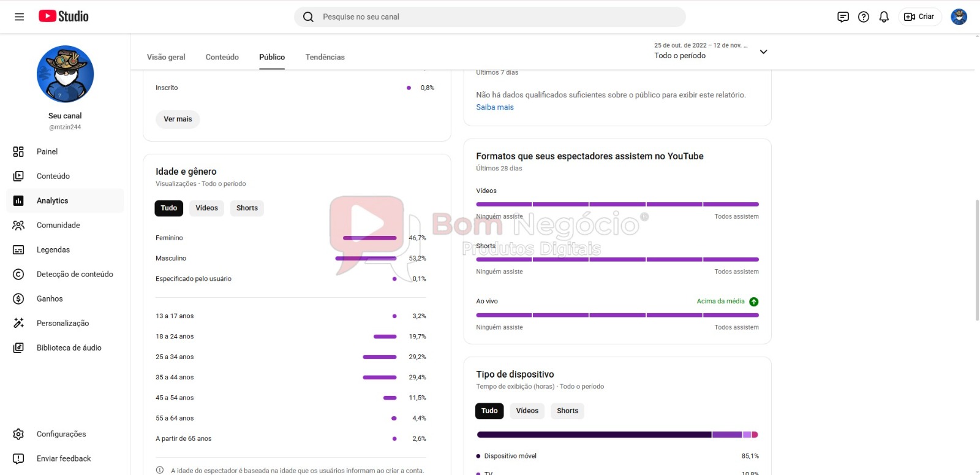The image size is (980, 475).
Task: Select Shorts filter in Idade e gênero
Action: click(247, 208)
